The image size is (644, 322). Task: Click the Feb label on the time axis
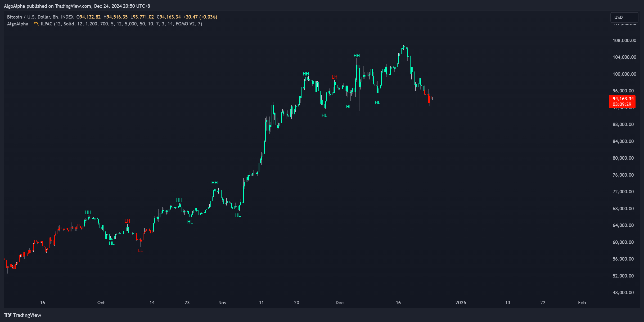(582, 302)
